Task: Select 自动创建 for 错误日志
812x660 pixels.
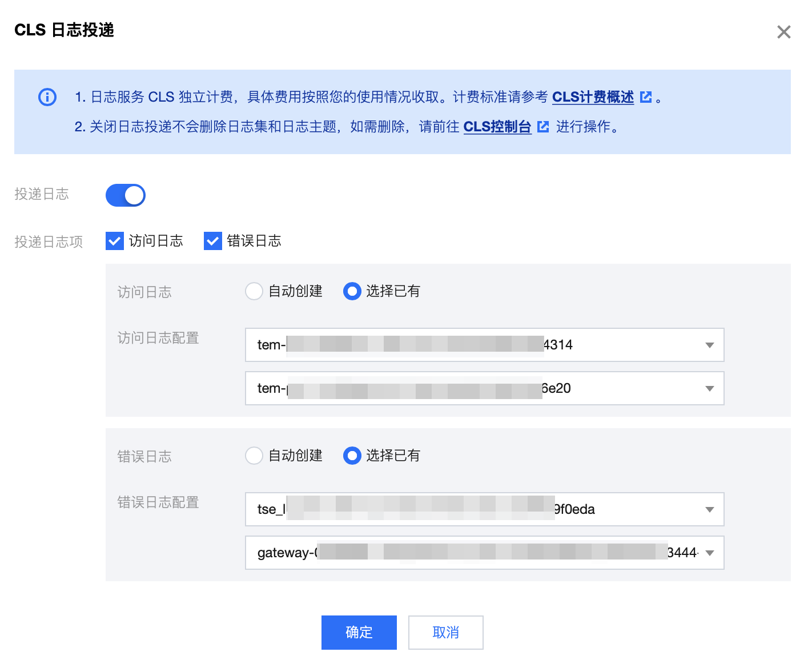Action: [x=254, y=456]
